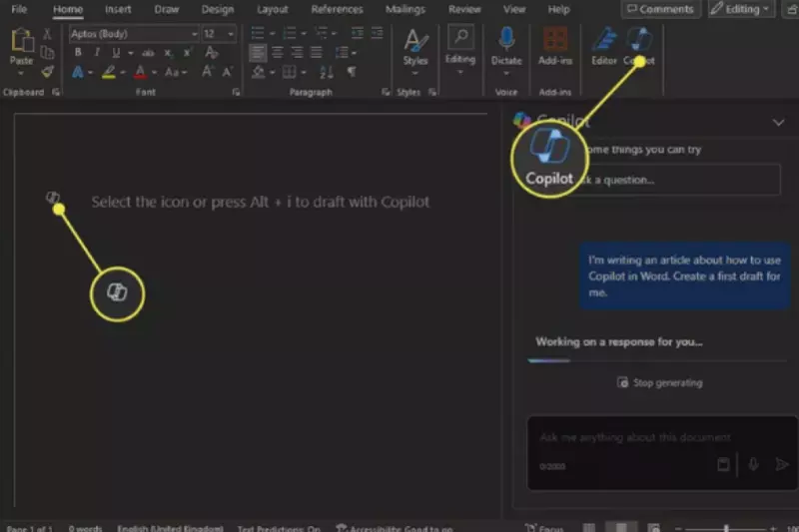Click the Borders grid icon
This screenshot has width=799, height=532.
(x=289, y=72)
